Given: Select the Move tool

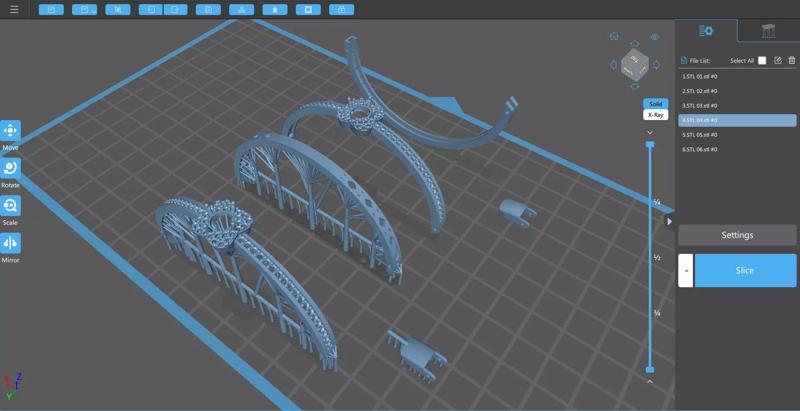Looking at the screenshot, I should click(x=10, y=131).
